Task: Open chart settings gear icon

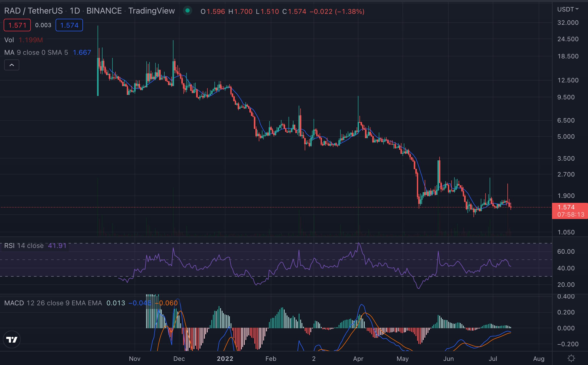Action: [571, 358]
